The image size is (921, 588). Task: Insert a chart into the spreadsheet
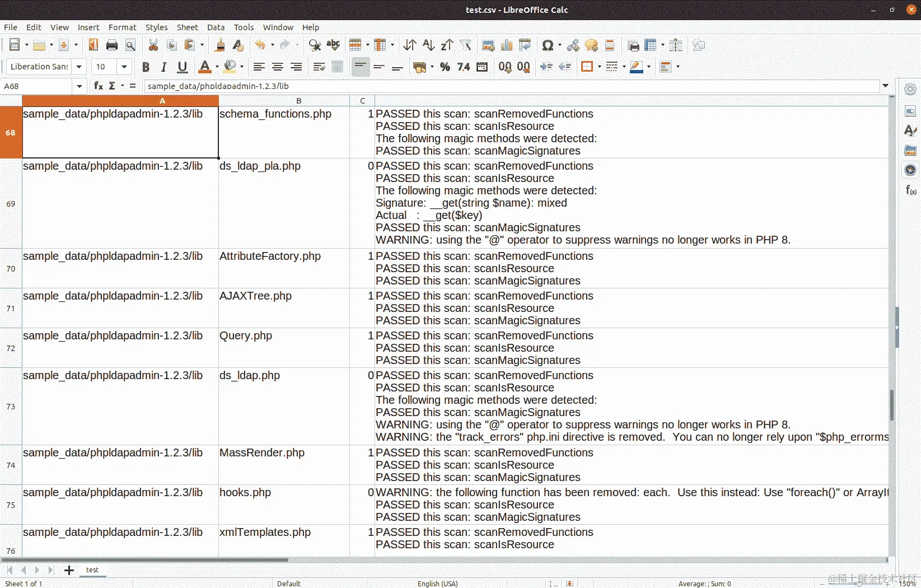(x=507, y=45)
